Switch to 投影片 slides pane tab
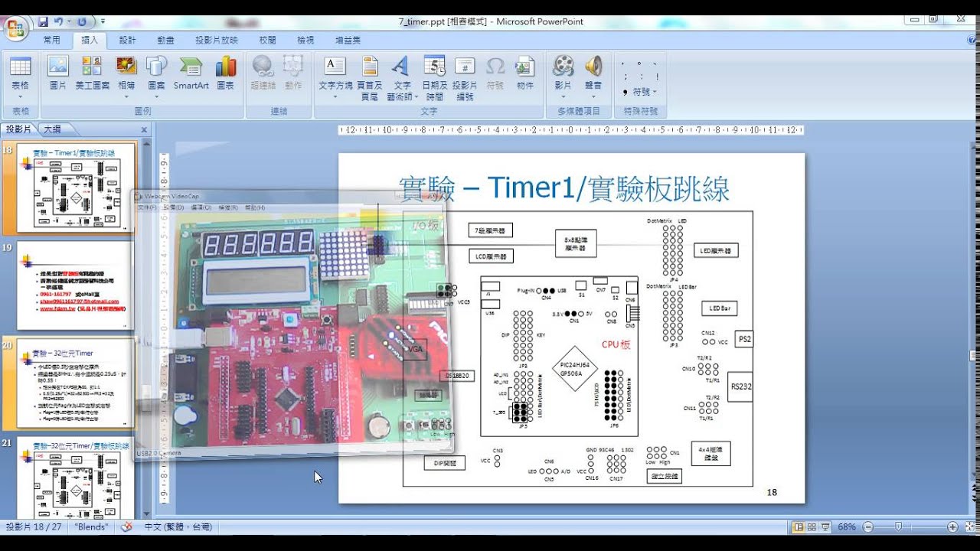The image size is (980, 551). pyautogui.click(x=19, y=129)
